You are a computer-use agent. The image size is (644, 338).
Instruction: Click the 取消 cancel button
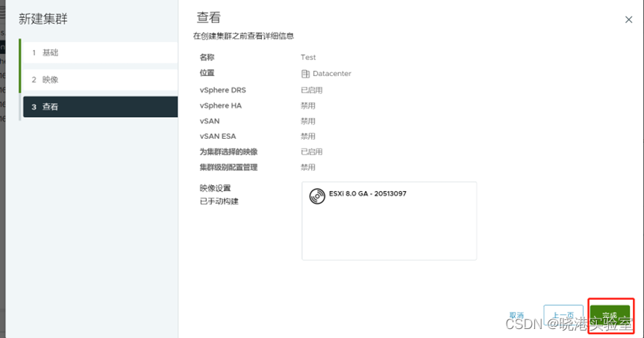[x=516, y=316]
